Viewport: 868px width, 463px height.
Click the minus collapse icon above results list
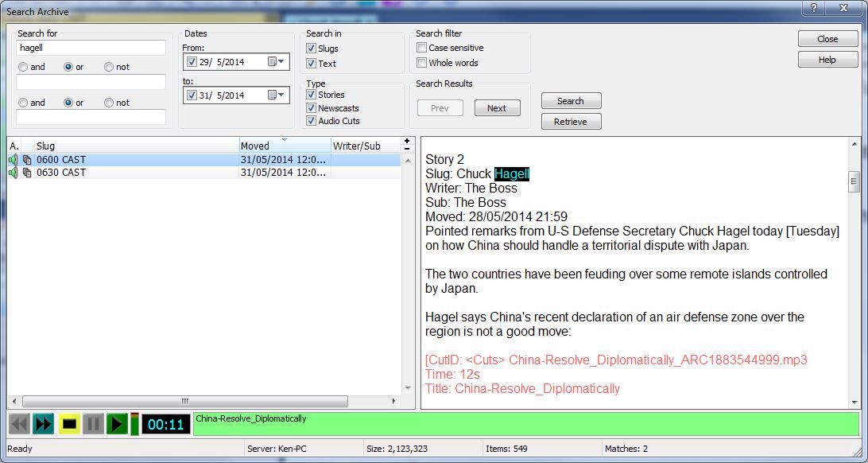coord(408,149)
